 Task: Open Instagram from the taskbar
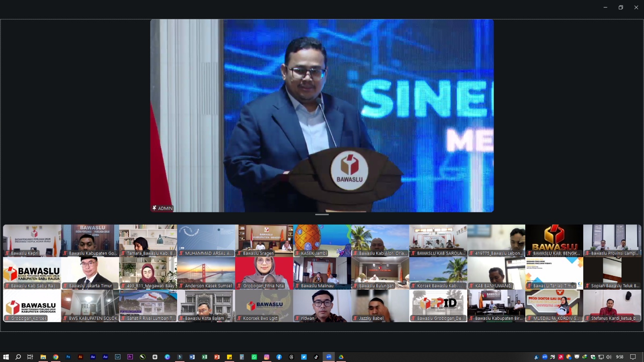[266, 357]
